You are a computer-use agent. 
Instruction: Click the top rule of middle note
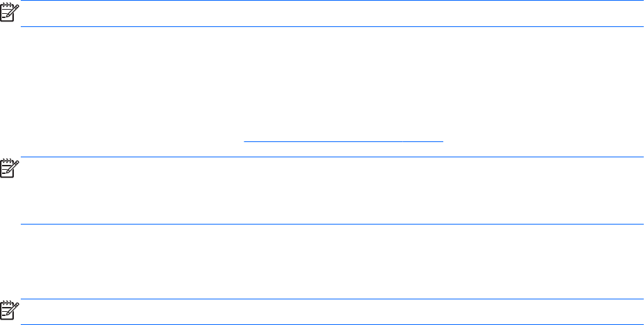click(332, 157)
